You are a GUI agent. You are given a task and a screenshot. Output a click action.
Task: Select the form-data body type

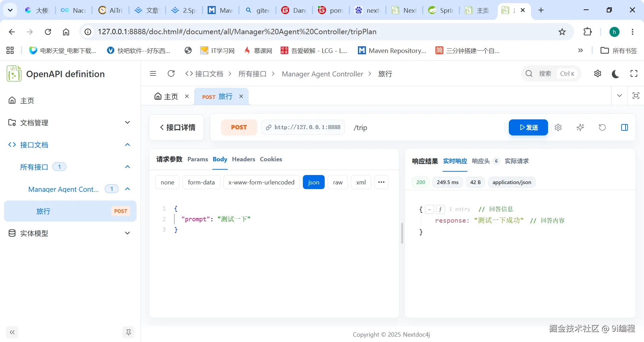[x=201, y=182]
